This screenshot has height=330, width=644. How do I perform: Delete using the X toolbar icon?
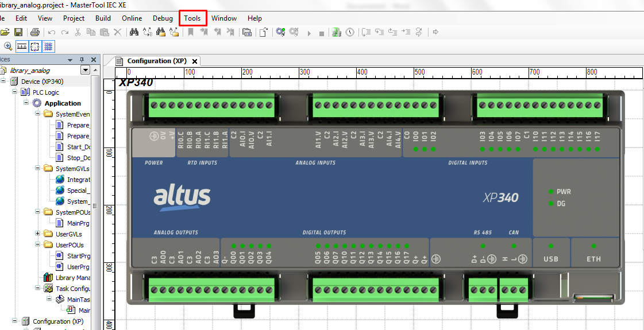click(117, 32)
